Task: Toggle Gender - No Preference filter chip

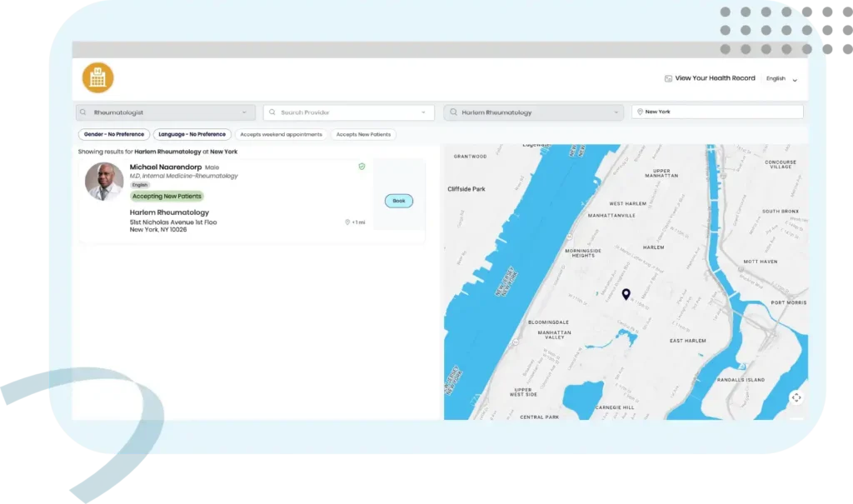Action: click(113, 134)
